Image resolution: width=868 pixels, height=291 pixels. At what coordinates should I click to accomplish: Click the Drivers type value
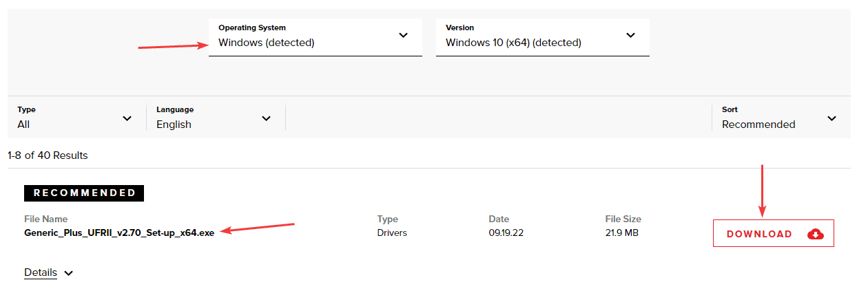click(392, 233)
